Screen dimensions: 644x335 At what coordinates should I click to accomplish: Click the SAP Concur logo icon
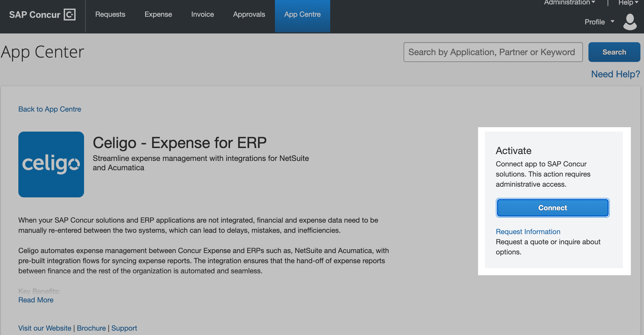70,15
